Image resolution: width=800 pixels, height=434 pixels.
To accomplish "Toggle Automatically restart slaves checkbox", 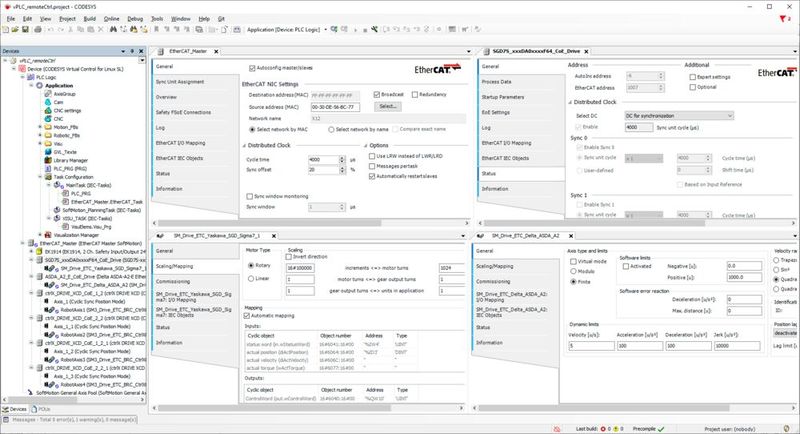I will (x=372, y=176).
